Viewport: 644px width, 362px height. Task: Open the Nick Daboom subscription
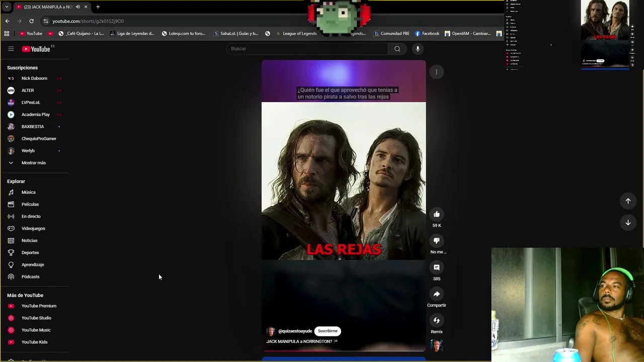(x=35, y=78)
